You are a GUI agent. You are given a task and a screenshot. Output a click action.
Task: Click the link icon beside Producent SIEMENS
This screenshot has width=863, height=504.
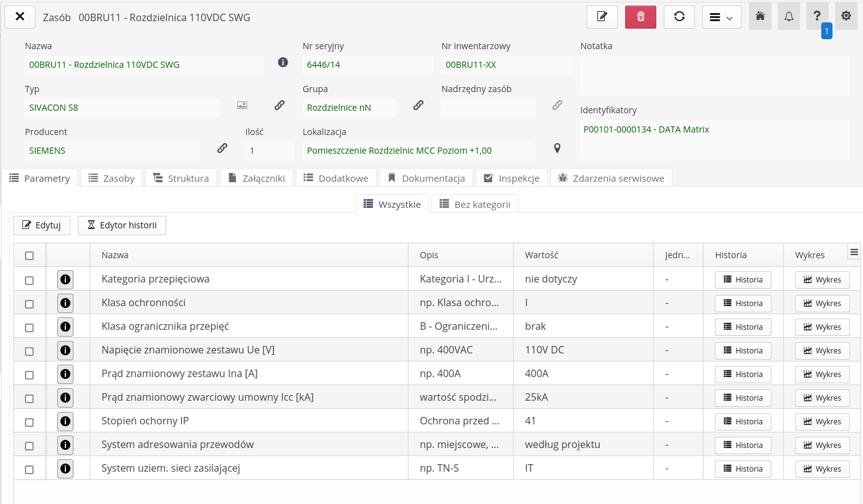coord(222,148)
